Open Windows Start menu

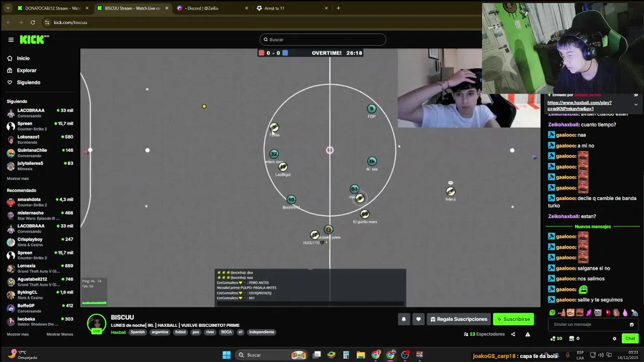[226, 355]
